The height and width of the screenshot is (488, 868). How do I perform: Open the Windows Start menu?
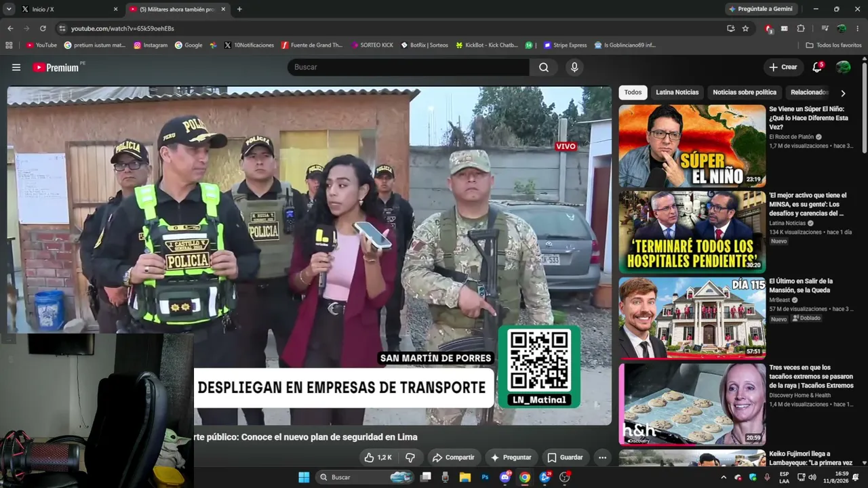(x=304, y=477)
